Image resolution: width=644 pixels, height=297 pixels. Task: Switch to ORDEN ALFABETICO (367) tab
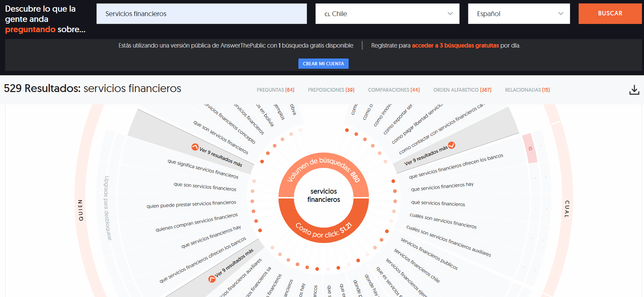pyautogui.click(x=462, y=90)
